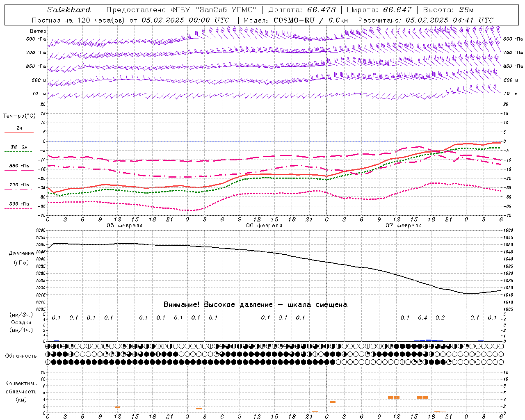This screenshot has width=525, height=420.
Task: Click the Осадки panel label
Action: coord(21,322)
